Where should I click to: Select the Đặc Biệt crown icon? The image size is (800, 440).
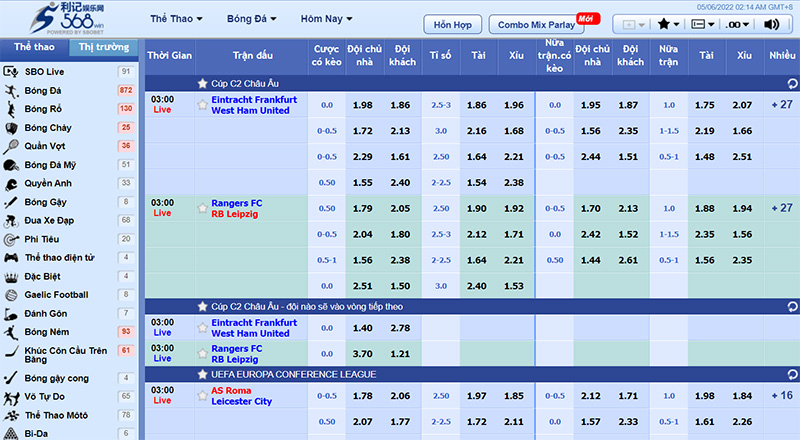pos(11,277)
